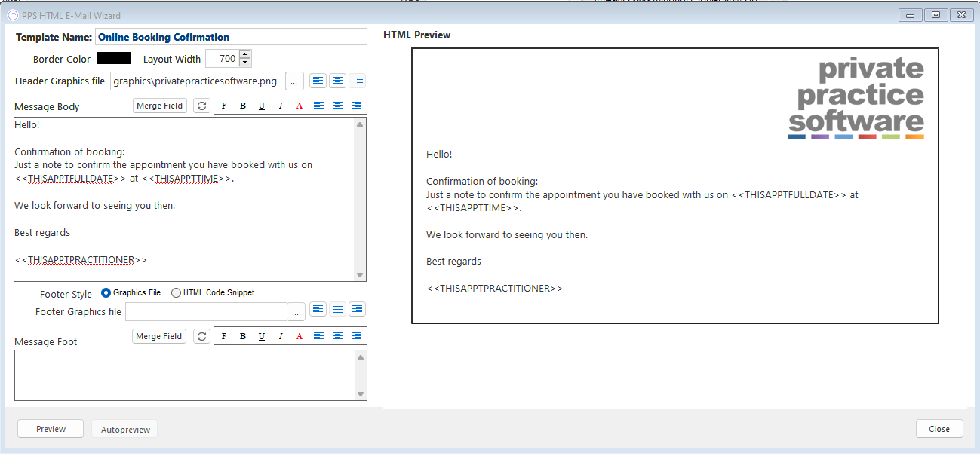Right-align text in Message Body toolbar

pos(356,106)
